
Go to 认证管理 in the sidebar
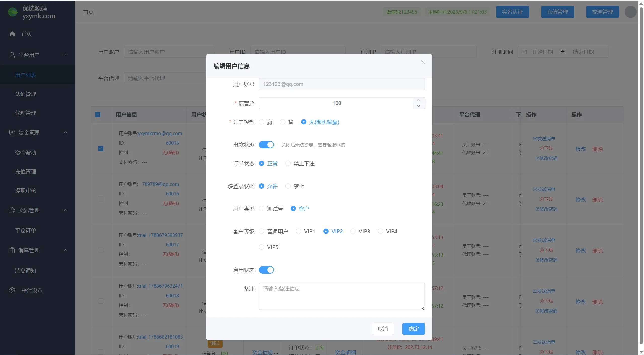38,94
